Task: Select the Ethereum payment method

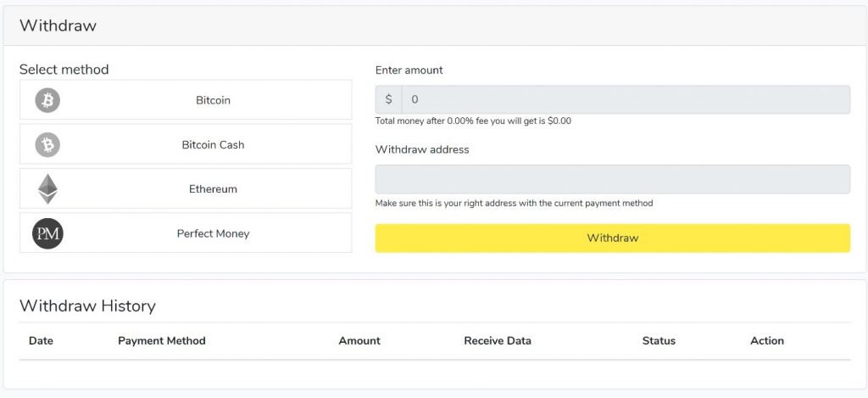Action: click(186, 188)
